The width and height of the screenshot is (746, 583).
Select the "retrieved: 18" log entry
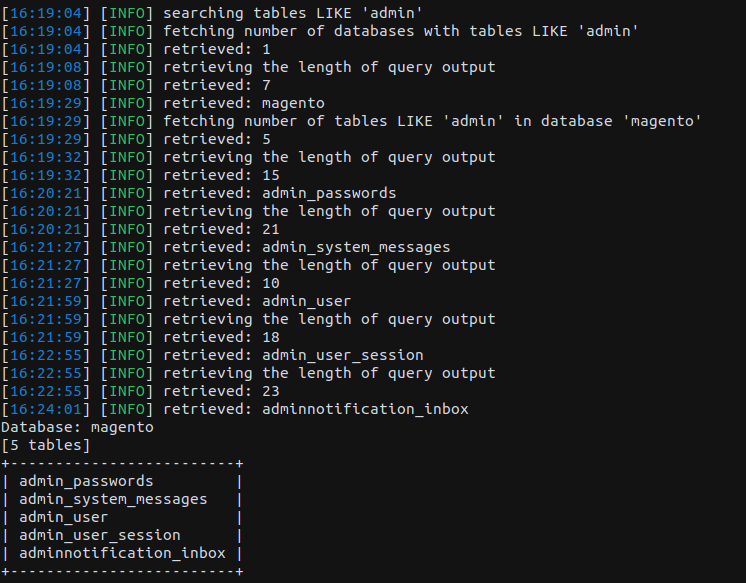[x=221, y=337]
